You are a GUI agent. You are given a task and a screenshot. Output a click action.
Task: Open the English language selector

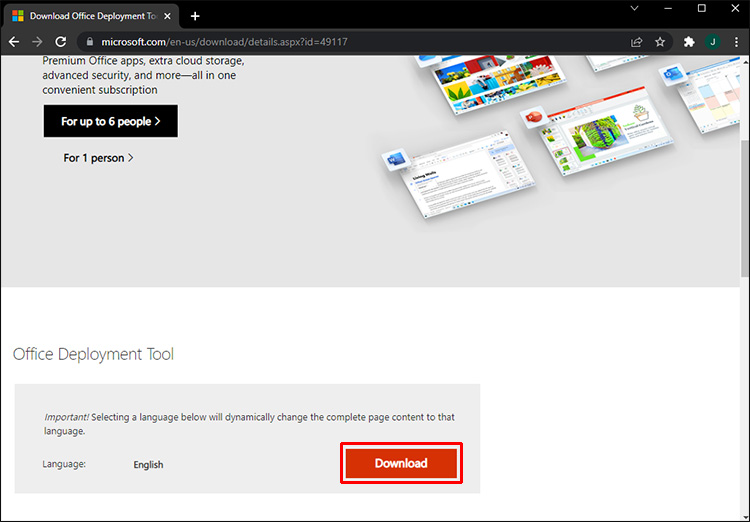point(148,465)
